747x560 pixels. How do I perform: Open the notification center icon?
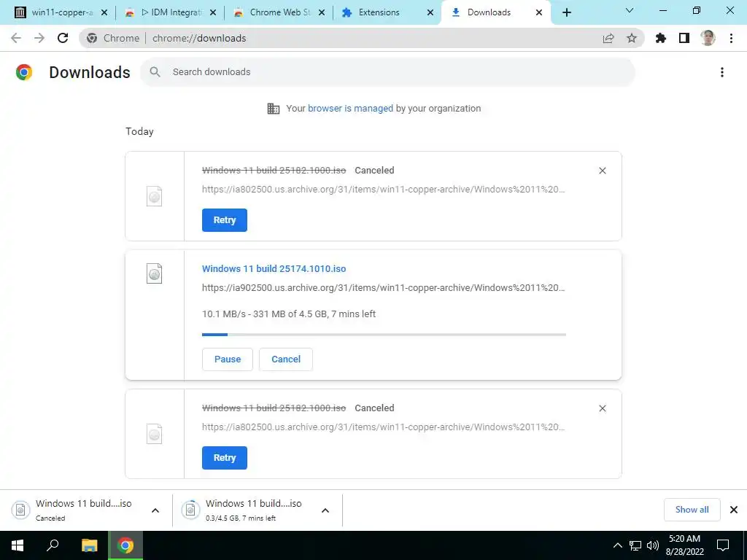point(723,545)
